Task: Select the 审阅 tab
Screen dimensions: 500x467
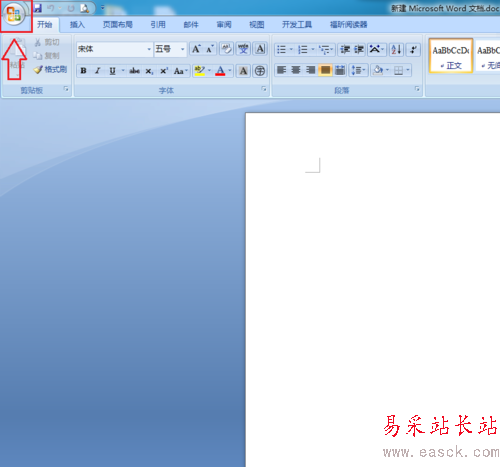Action: pos(224,25)
